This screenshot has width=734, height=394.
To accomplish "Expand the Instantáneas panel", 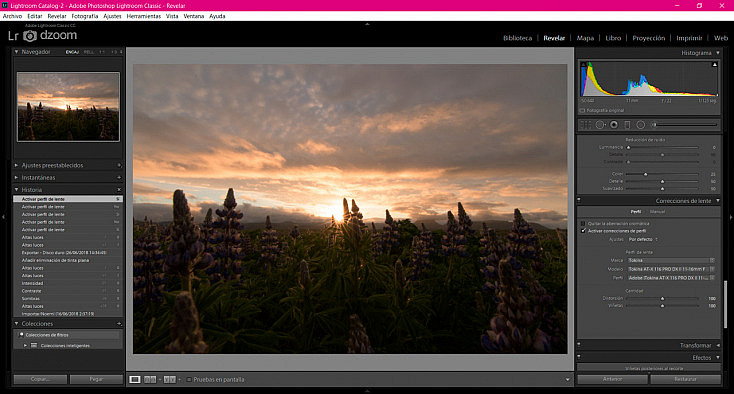I will point(16,178).
